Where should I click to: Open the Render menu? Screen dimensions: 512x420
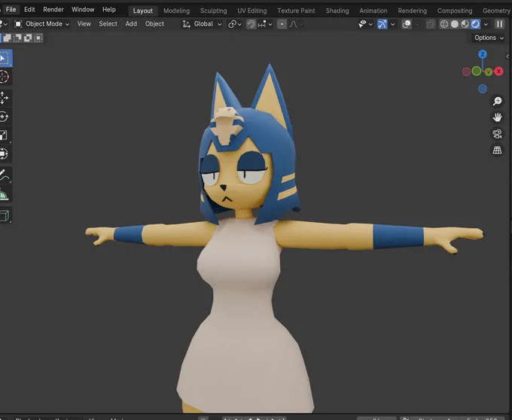53,10
